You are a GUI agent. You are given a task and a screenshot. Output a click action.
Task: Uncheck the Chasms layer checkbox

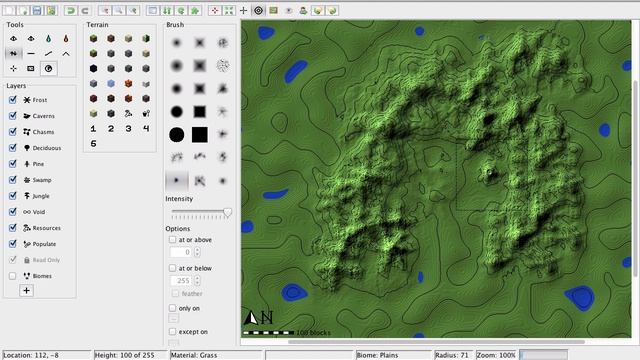(13, 131)
